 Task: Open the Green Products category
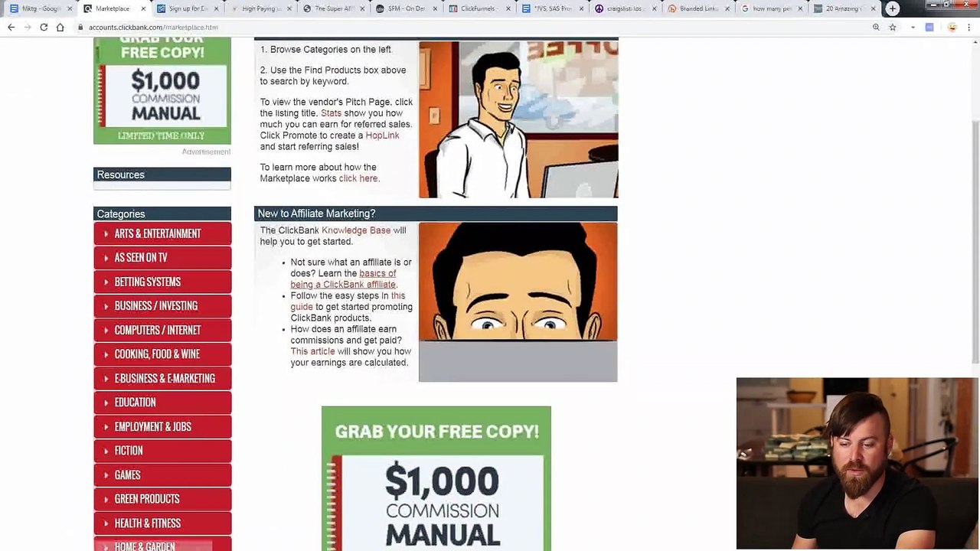point(162,499)
